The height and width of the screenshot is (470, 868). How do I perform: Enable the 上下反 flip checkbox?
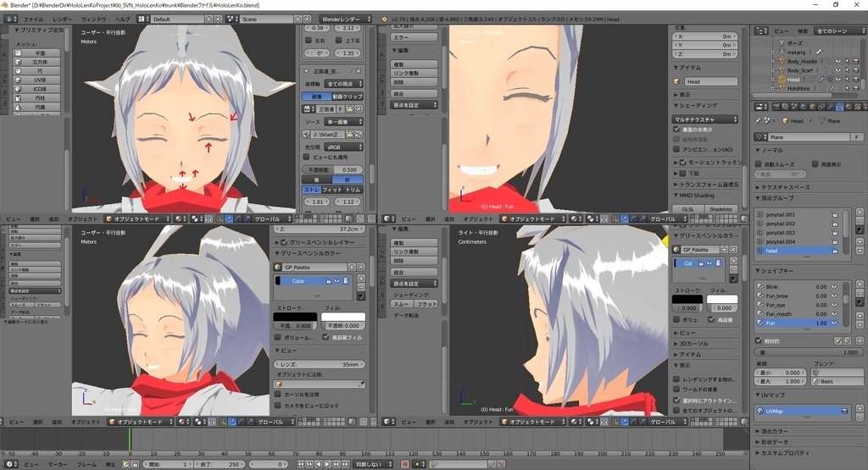pyautogui.click(x=339, y=41)
